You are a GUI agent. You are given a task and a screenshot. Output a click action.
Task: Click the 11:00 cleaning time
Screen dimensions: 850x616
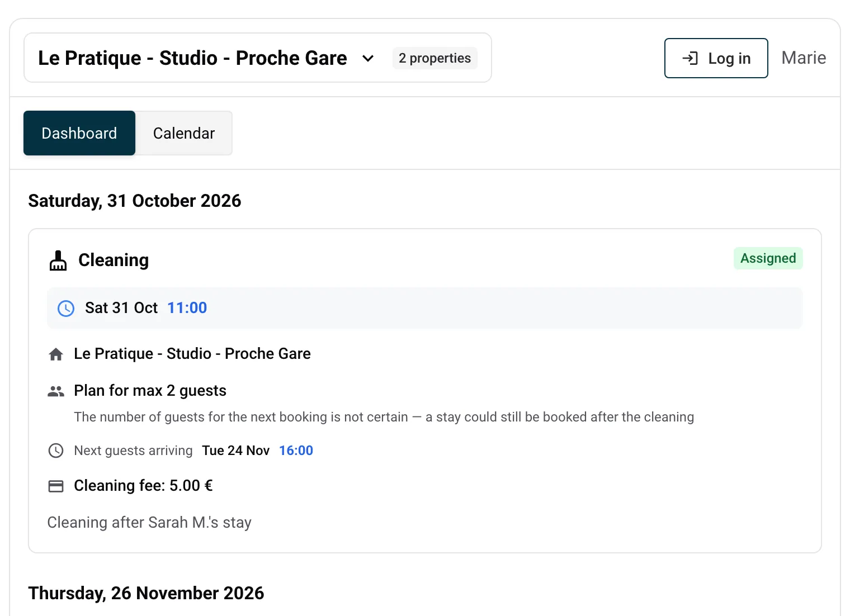point(187,307)
